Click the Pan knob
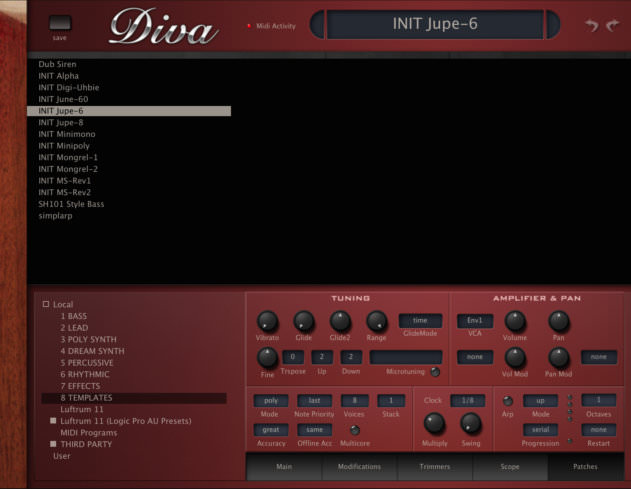Viewport: 631px width, 489px height. (559, 321)
